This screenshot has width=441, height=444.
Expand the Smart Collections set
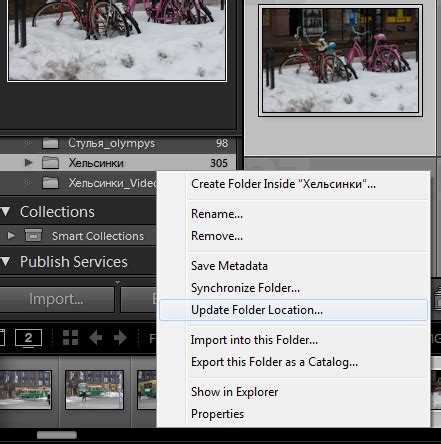11,236
